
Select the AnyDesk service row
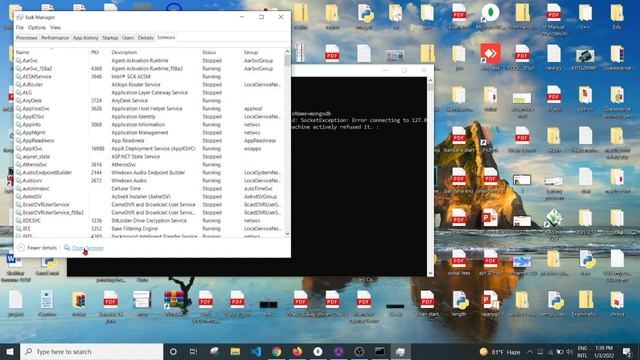click(x=149, y=100)
